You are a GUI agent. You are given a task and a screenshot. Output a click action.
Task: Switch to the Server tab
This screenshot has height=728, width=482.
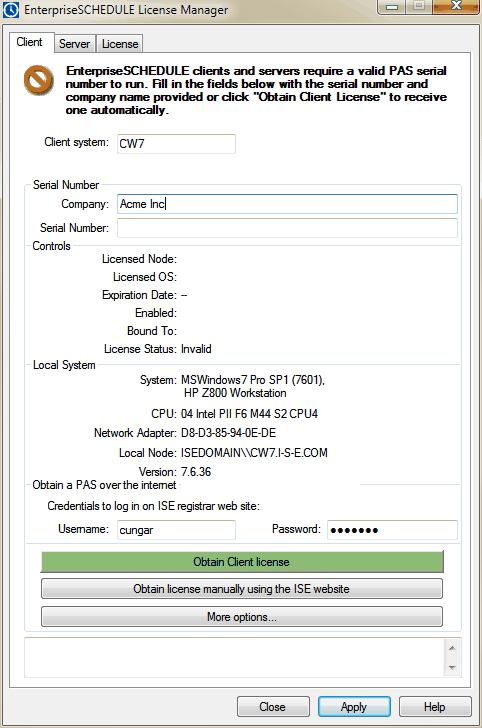click(74, 44)
